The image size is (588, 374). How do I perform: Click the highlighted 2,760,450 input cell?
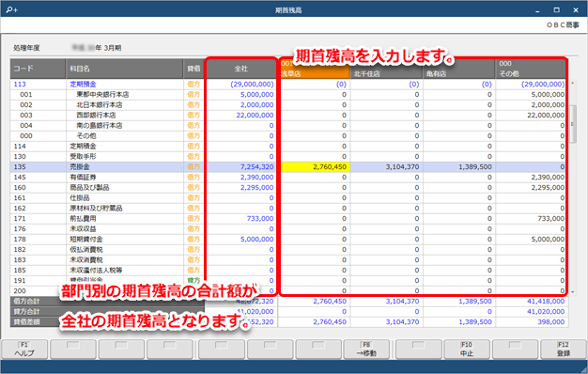pos(315,167)
